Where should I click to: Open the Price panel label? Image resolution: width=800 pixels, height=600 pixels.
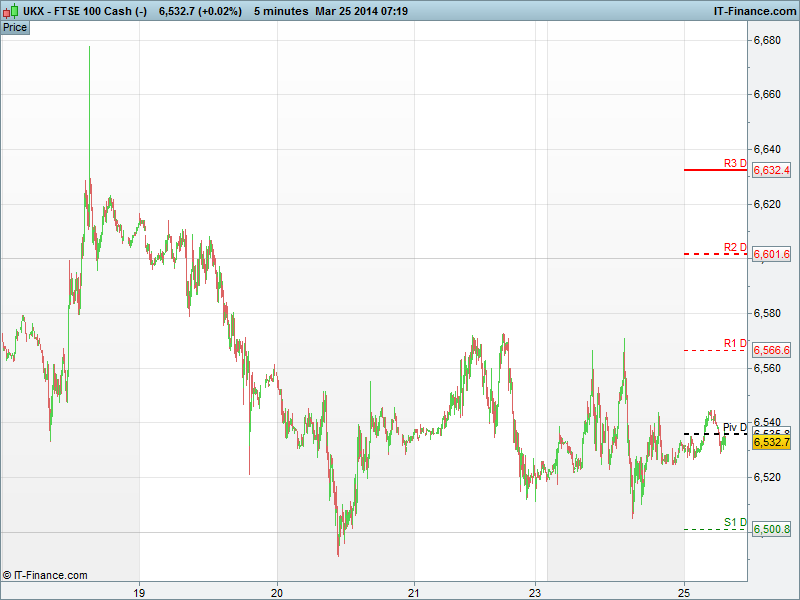15,27
